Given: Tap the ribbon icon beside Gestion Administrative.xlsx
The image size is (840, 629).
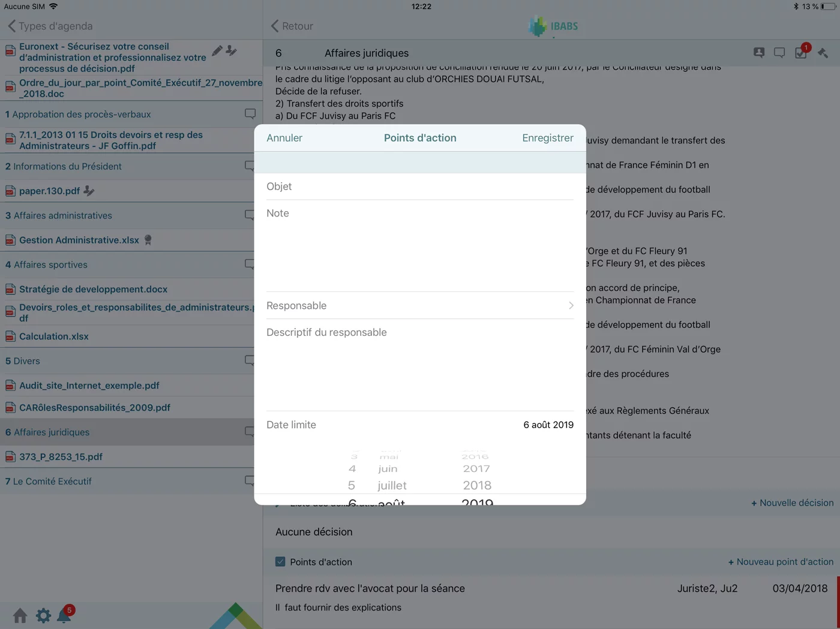Looking at the screenshot, I should click(x=148, y=240).
